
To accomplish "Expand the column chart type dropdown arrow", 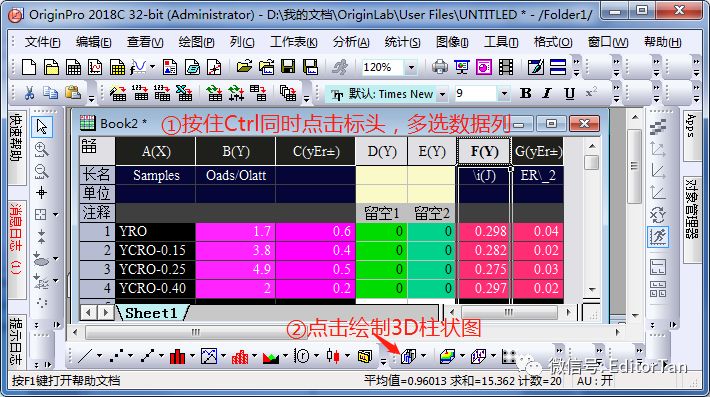I will tap(192, 356).
